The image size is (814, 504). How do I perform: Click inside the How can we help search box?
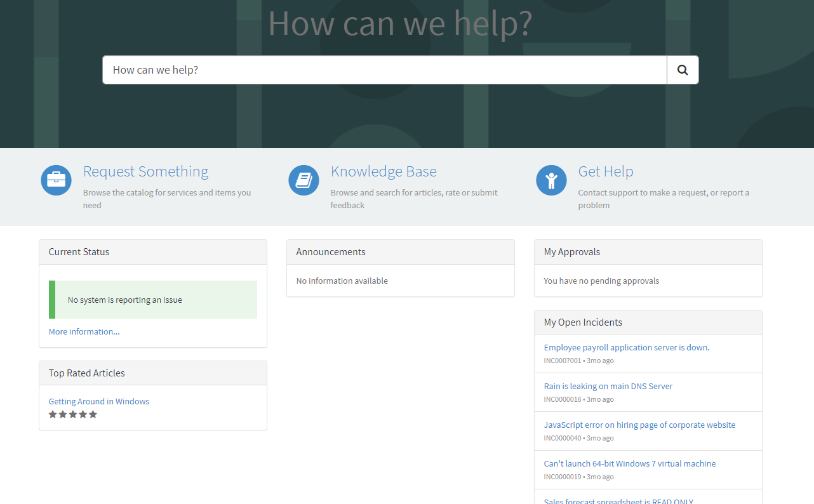tap(384, 69)
